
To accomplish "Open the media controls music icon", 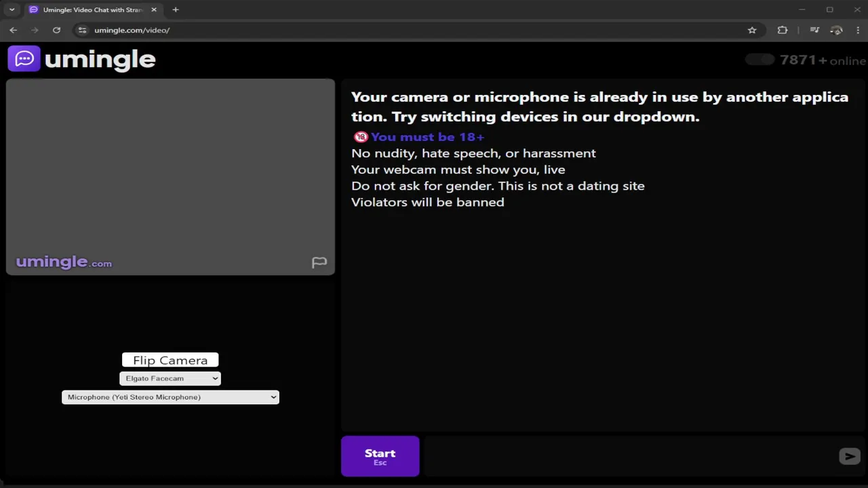I will tap(815, 30).
